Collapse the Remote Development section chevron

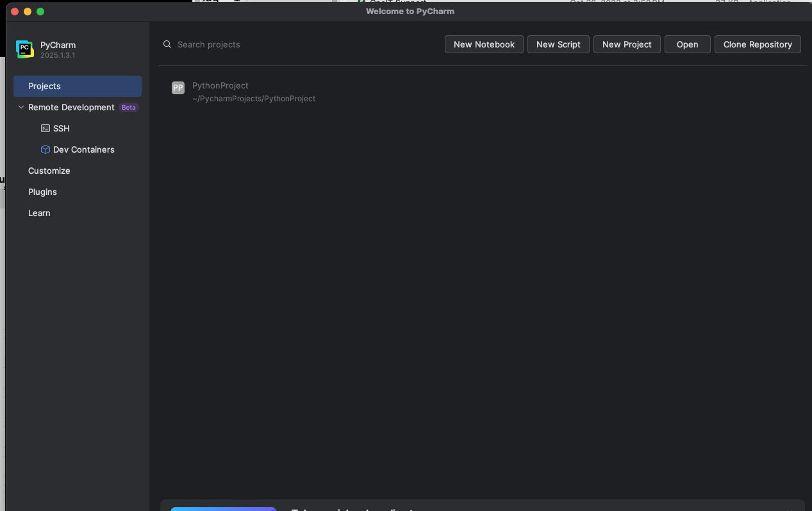pyautogui.click(x=21, y=107)
